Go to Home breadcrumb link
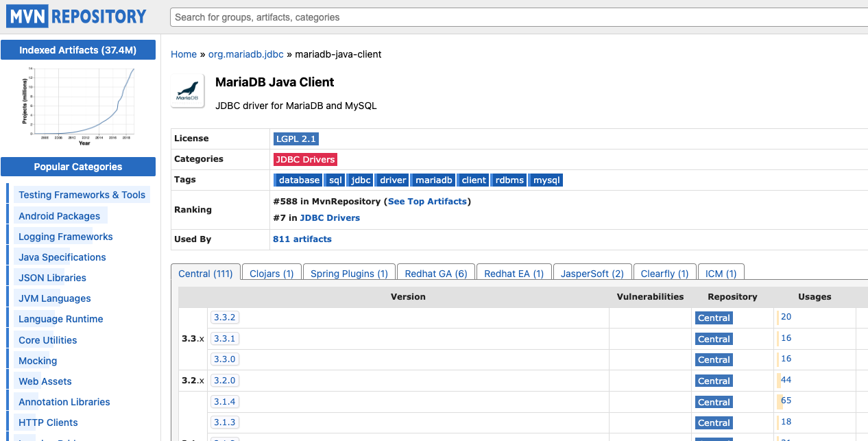 (184, 54)
